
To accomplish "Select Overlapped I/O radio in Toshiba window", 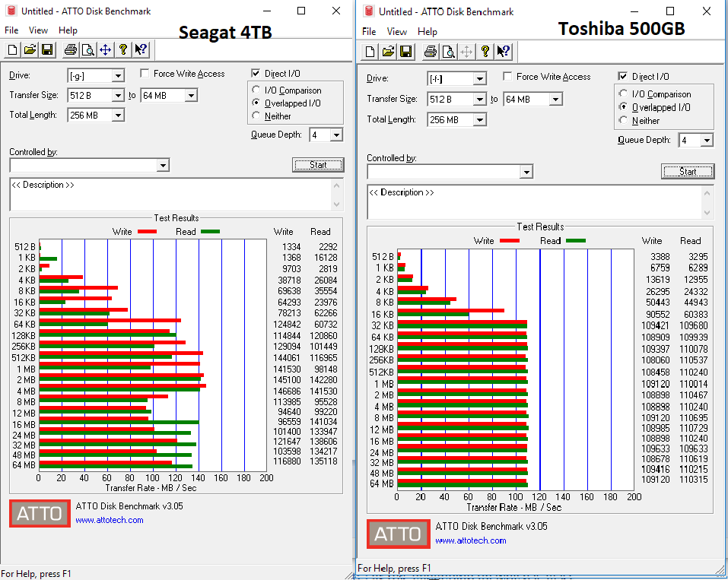I will (624, 107).
